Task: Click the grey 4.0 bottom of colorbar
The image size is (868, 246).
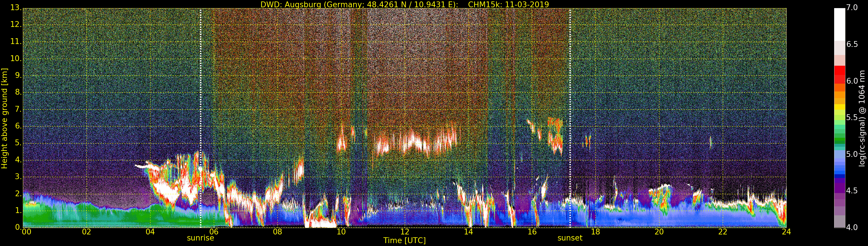Action: 839,222
